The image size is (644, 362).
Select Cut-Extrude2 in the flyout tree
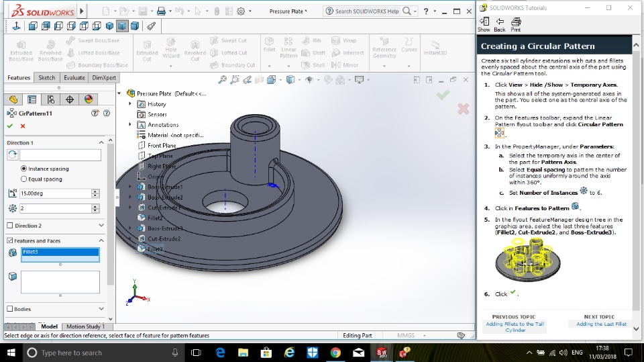point(164,238)
